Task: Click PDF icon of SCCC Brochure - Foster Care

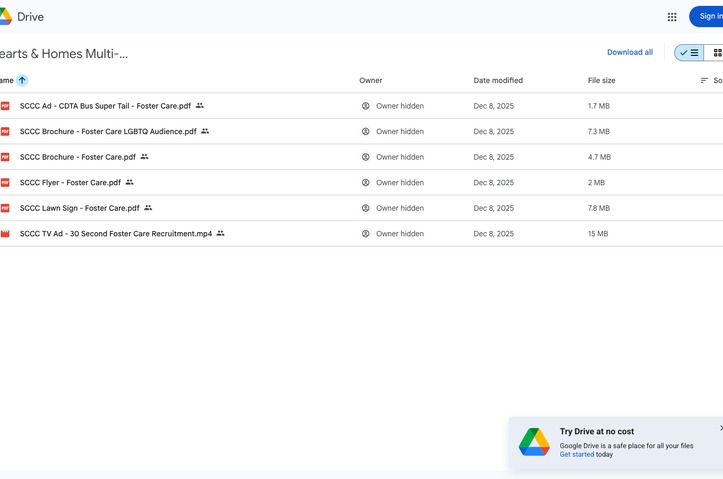Action: tap(5, 157)
